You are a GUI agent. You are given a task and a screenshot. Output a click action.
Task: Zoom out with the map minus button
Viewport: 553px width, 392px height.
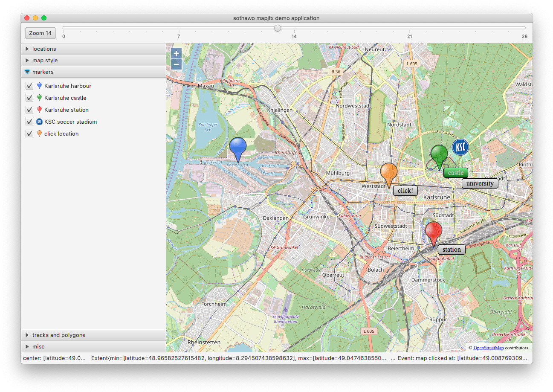pyautogui.click(x=177, y=64)
